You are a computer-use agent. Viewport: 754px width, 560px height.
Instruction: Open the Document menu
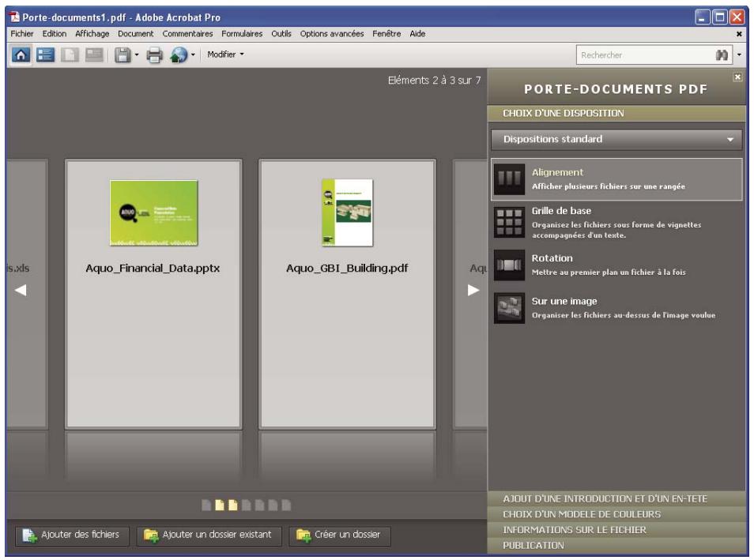(x=134, y=35)
